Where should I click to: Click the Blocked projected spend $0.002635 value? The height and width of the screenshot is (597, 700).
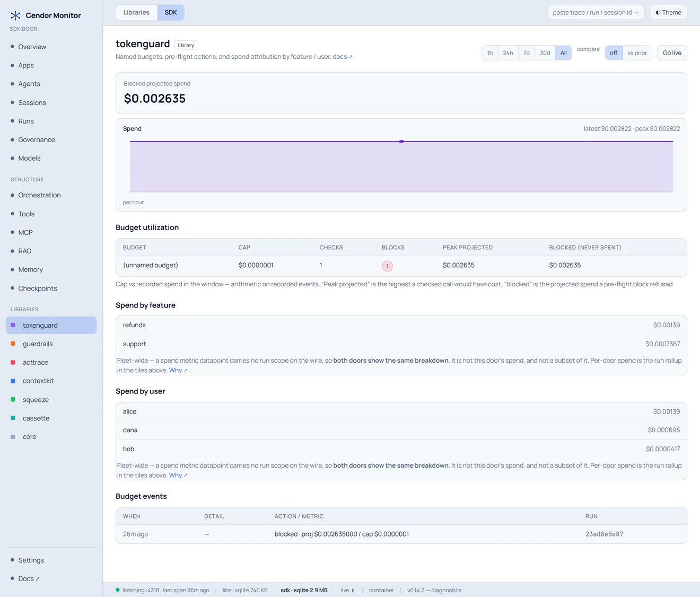coord(155,99)
